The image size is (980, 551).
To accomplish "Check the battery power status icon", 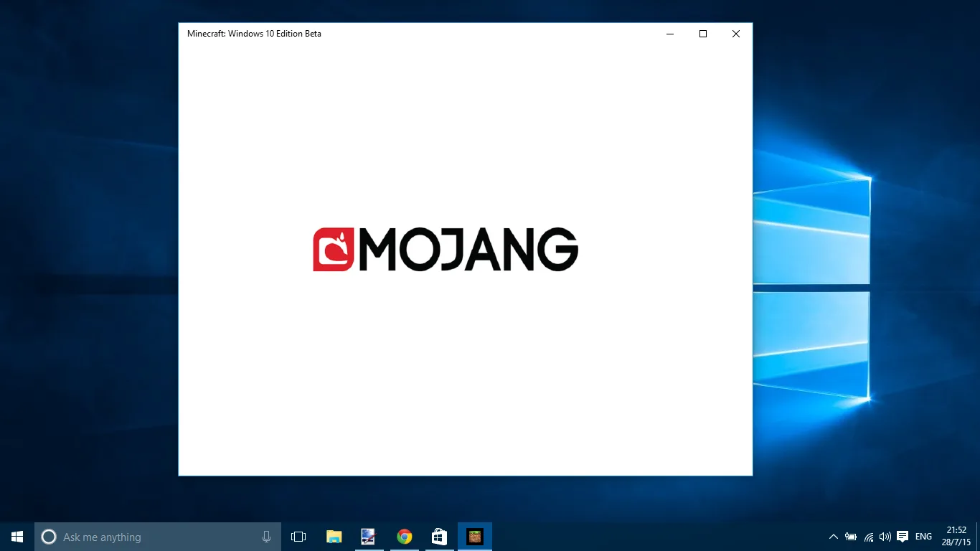I will coord(851,537).
